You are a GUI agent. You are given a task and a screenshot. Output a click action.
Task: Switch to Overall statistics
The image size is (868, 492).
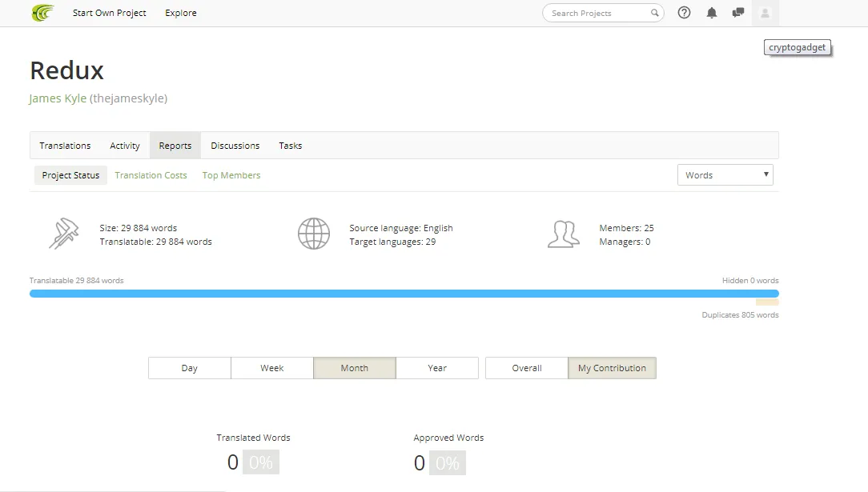(526, 368)
